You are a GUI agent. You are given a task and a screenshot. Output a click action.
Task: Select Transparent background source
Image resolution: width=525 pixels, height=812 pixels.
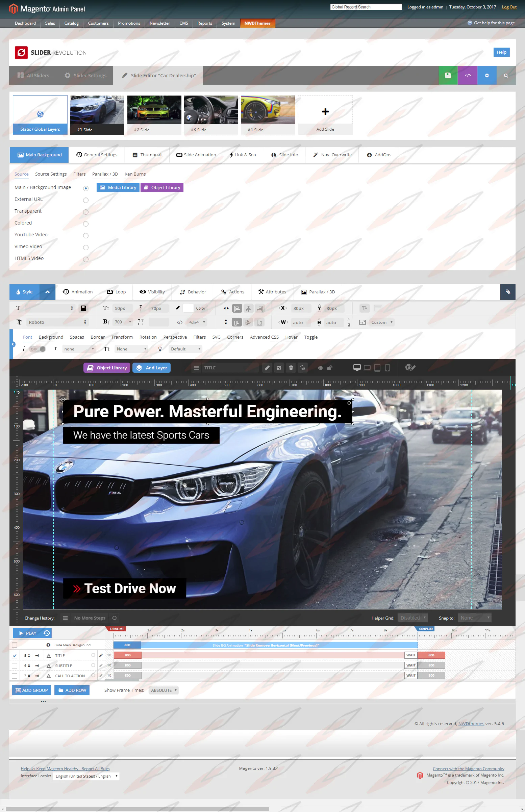pos(86,212)
